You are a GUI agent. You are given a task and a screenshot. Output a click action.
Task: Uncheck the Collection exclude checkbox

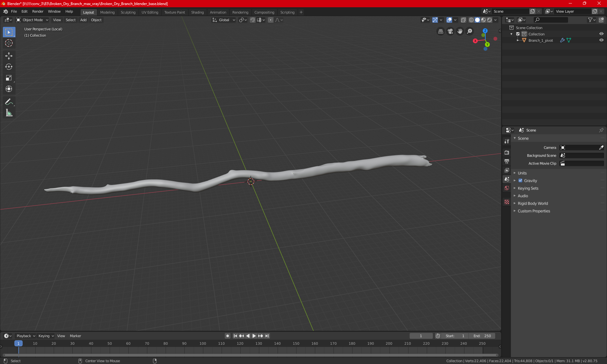[x=518, y=34]
